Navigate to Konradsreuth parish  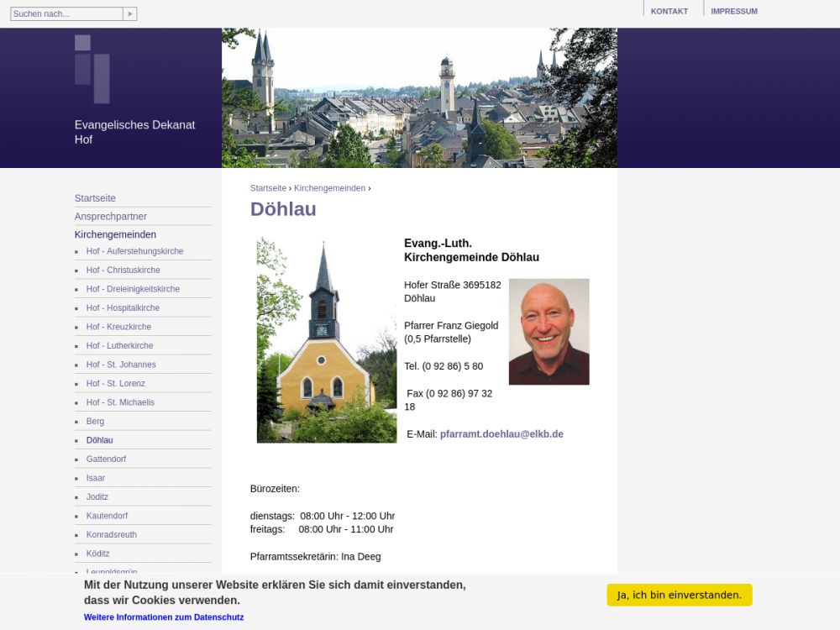[x=111, y=535]
